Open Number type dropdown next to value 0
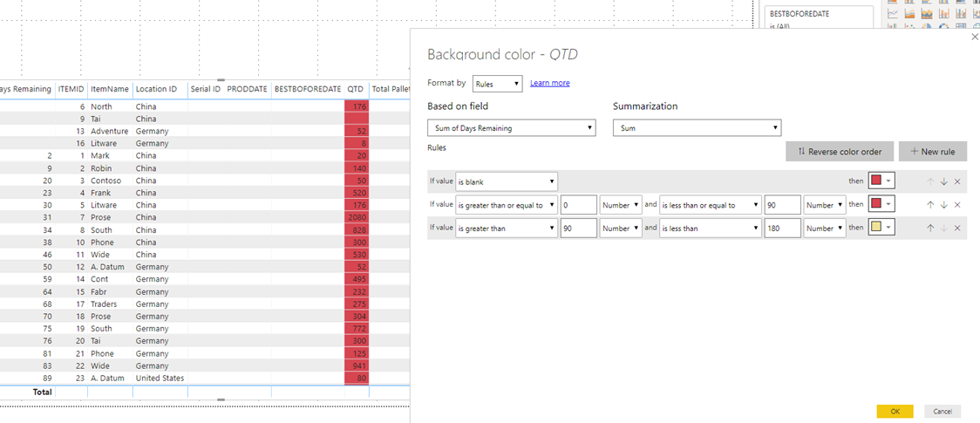Screen dimensions: 980x423 pos(621,205)
